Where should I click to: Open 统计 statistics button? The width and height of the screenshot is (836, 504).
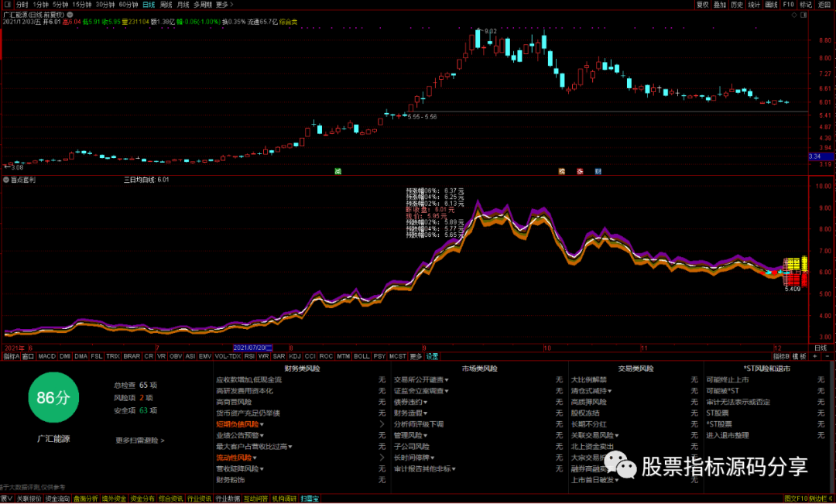pos(754,5)
